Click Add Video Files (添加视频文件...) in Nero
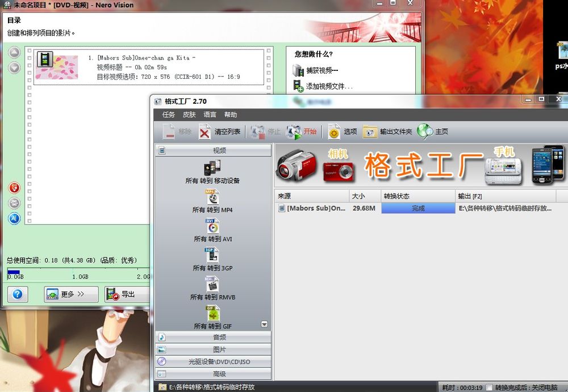568x392 pixels. 323,86
